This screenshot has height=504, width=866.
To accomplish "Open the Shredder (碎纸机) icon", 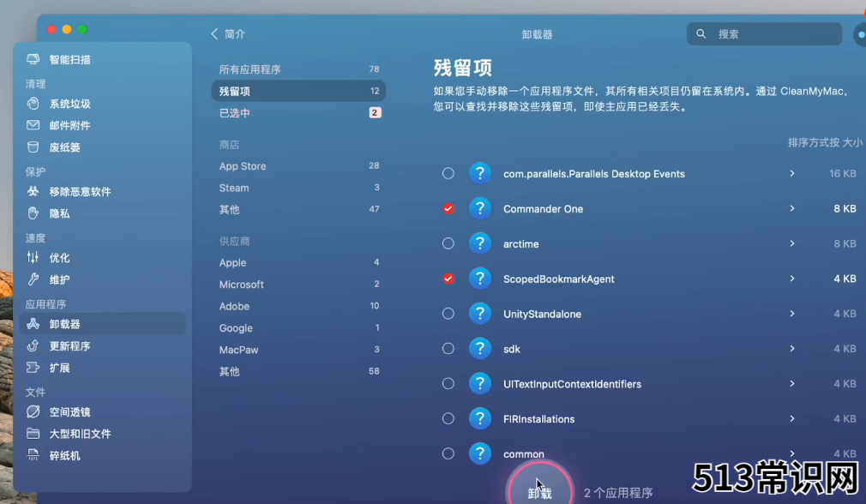I will [x=33, y=455].
